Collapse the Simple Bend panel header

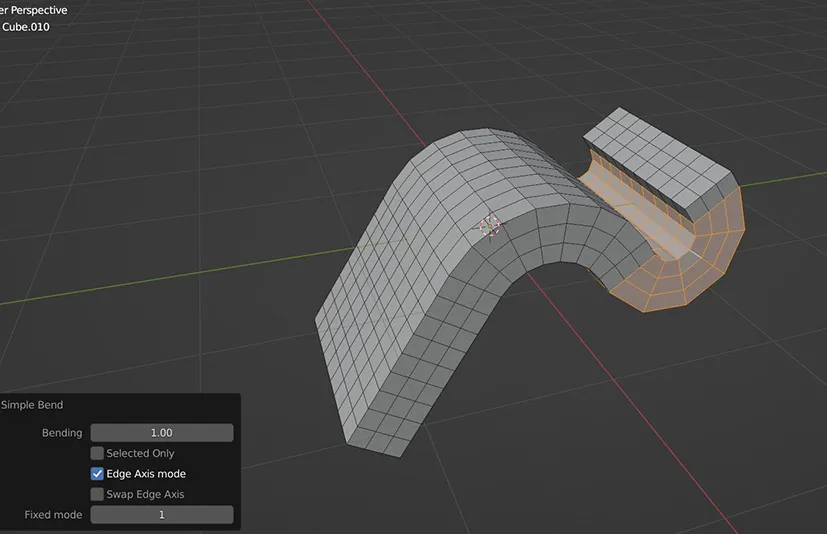pos(32,405)
